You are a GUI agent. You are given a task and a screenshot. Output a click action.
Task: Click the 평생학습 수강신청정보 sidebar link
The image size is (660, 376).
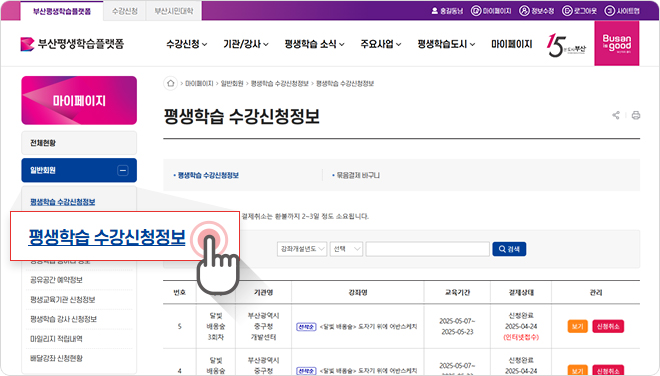pos(62,202)
